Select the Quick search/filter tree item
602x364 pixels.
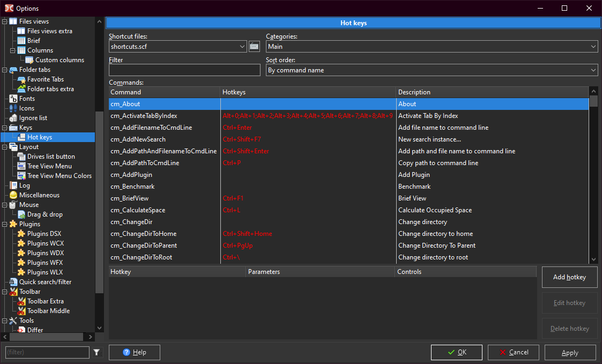click(x=45, y=282)
